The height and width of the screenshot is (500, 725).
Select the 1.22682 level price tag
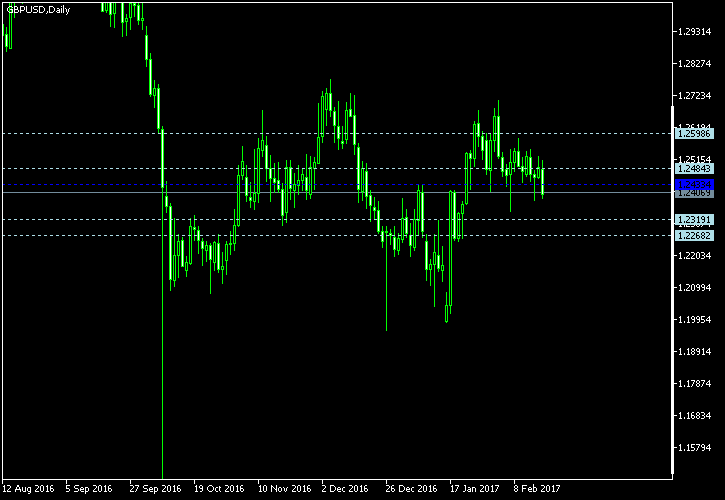tap(694, 236)
